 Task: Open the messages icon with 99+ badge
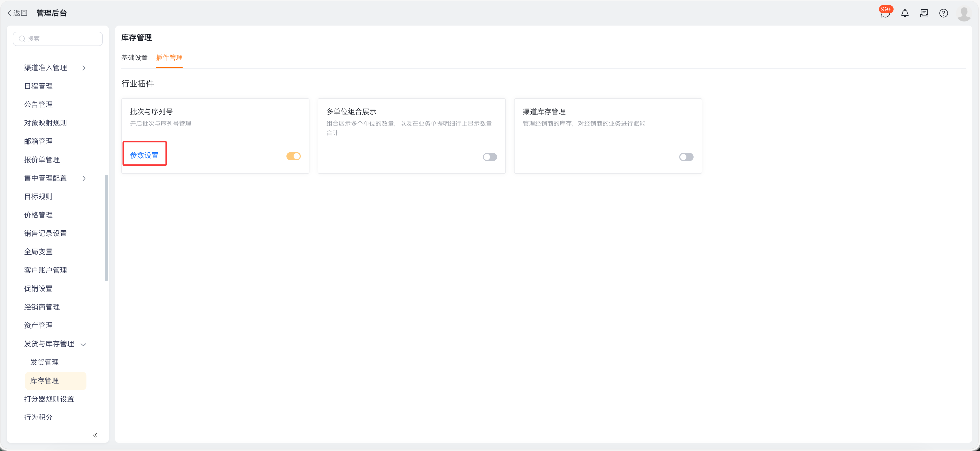[885, 14]
